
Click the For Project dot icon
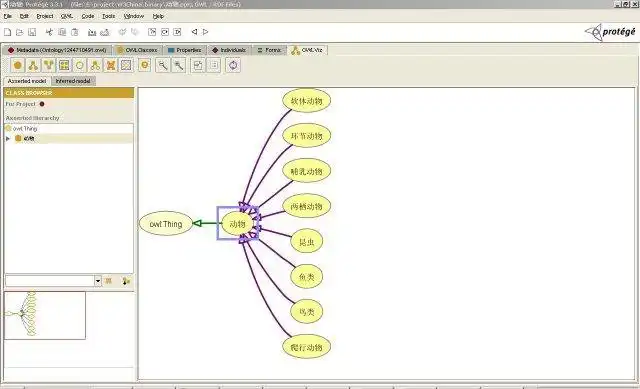[42, 104]
